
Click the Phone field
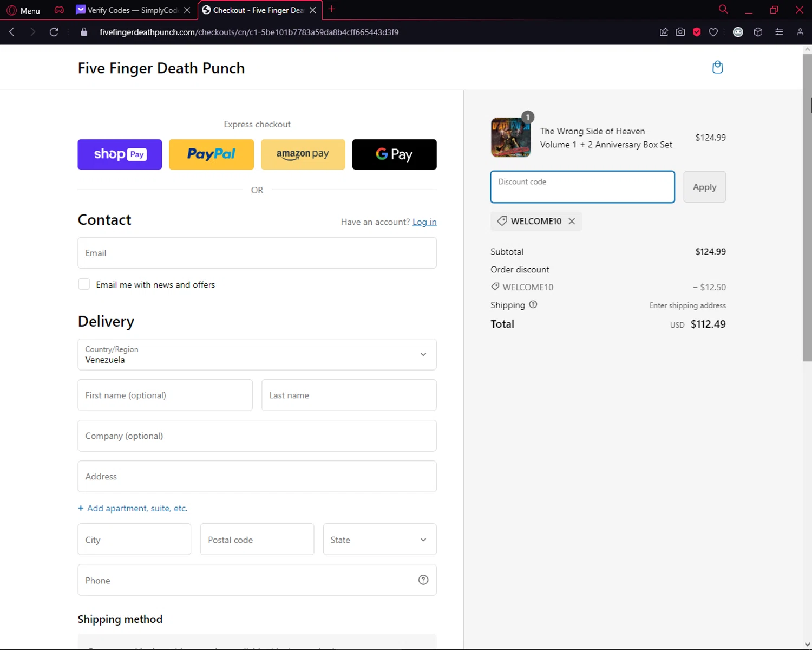click(257, 580)
